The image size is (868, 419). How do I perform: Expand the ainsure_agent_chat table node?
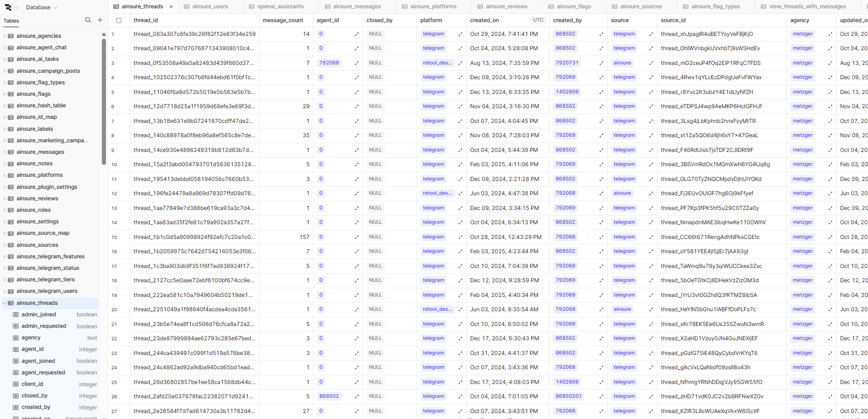coord(5,47)
